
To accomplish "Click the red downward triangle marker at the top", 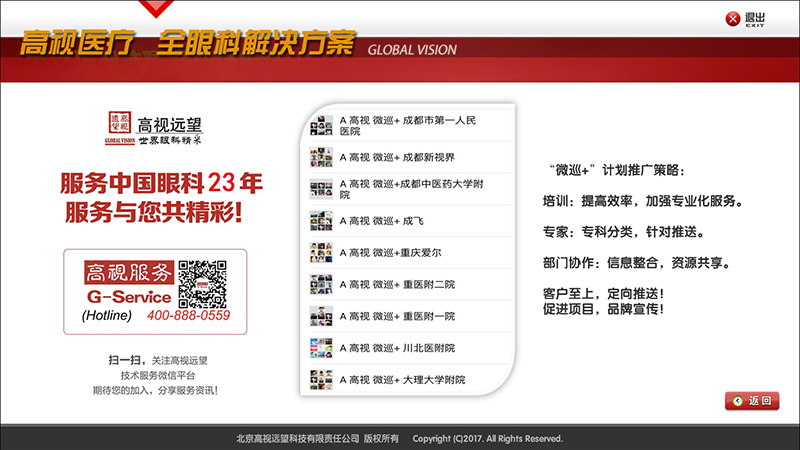I will 156,9.
